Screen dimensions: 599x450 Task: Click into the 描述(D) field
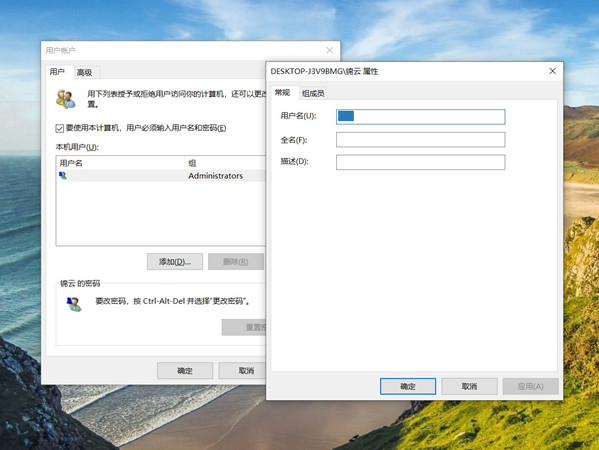(x=421, y=162)
